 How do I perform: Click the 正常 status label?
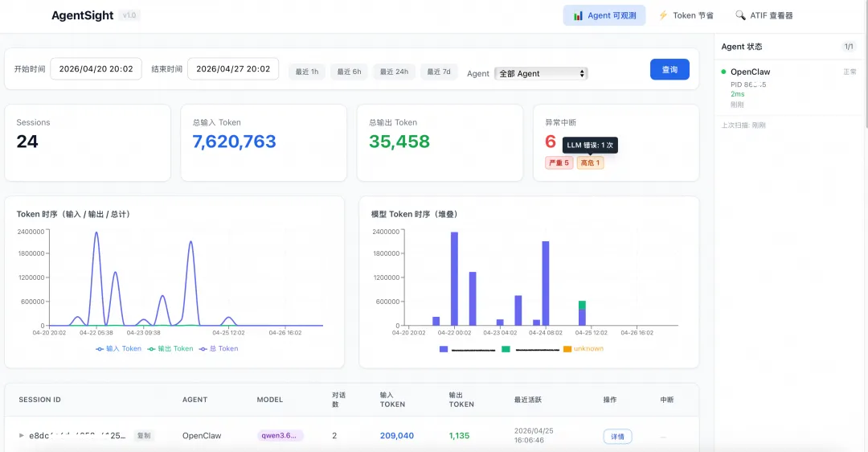pyautogui.click(x=850, y=72)
